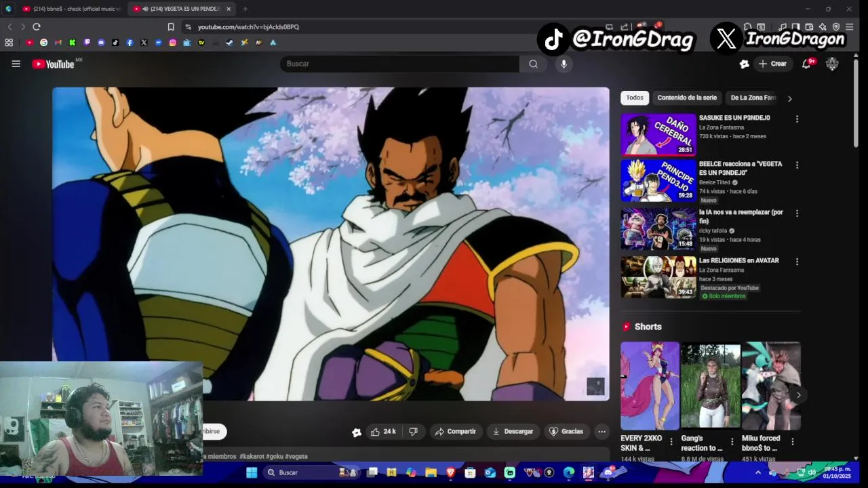Open SASUKE ES UN P3NDEJ0 video thumbnail
868x488 pixels.
[x=658, y=134]
